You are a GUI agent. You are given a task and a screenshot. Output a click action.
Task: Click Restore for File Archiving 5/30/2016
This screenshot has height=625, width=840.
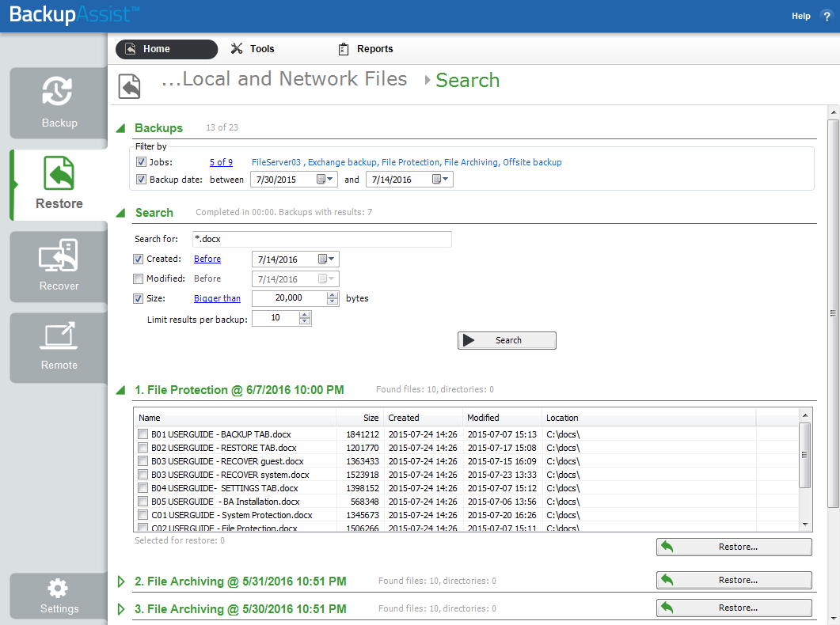pyautogui.click(x=734, y=608)
